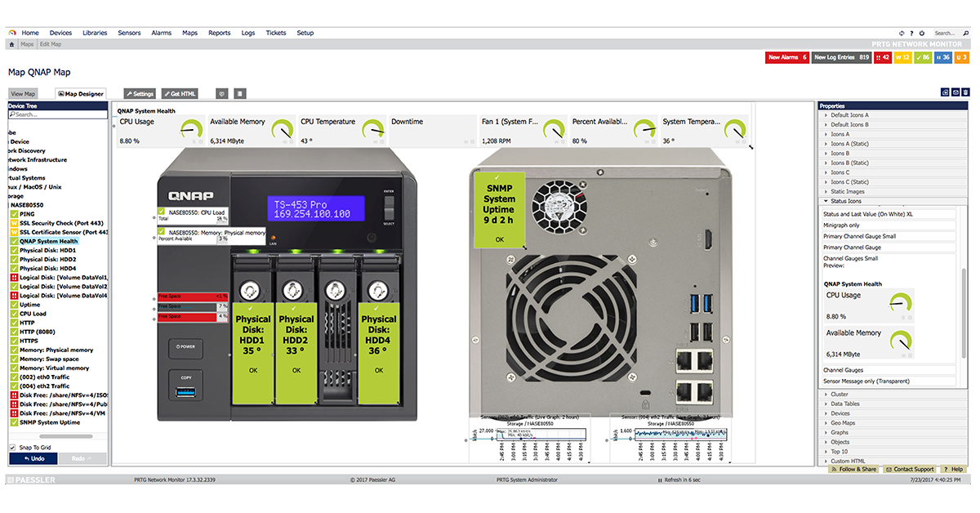This screenshot has width=980, height=513.
Task: Click the lightbulb hint icon in designer toolbar
Action: tap(221, 93)
